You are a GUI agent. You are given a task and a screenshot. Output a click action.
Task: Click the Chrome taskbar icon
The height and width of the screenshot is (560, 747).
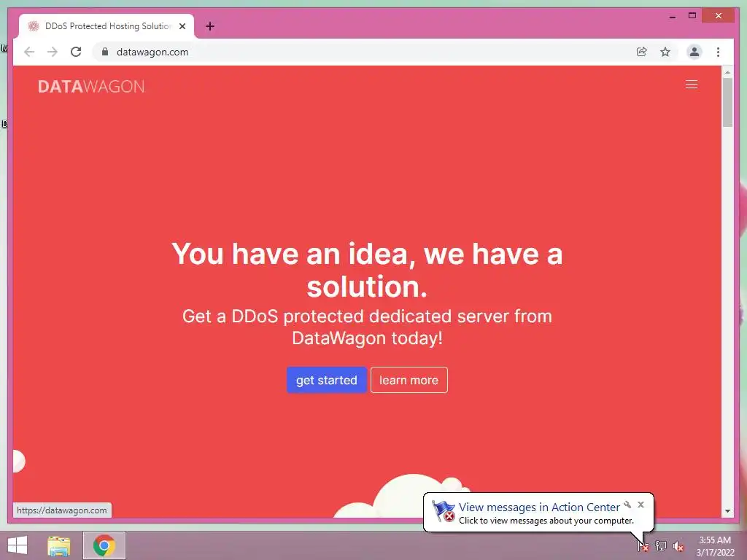[104, 545]
